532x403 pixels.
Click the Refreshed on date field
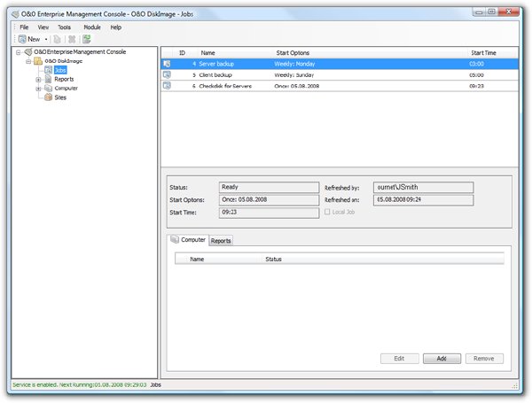424,199
